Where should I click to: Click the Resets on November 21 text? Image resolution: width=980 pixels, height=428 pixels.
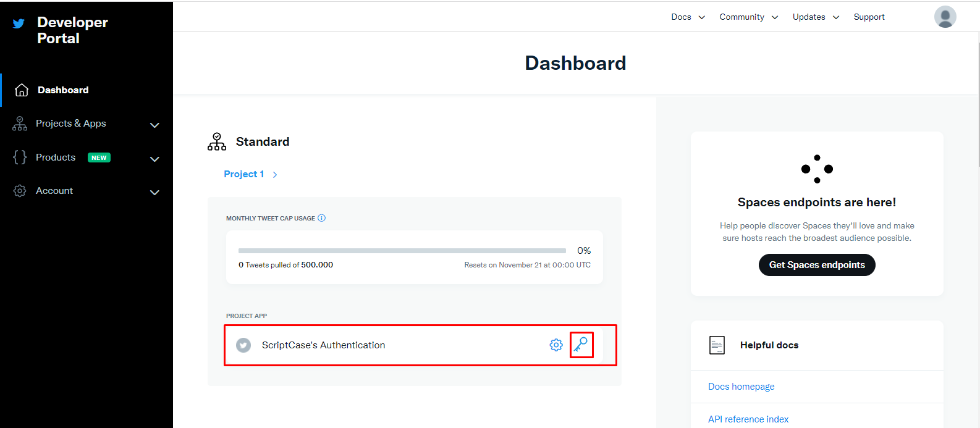(528, 265)
